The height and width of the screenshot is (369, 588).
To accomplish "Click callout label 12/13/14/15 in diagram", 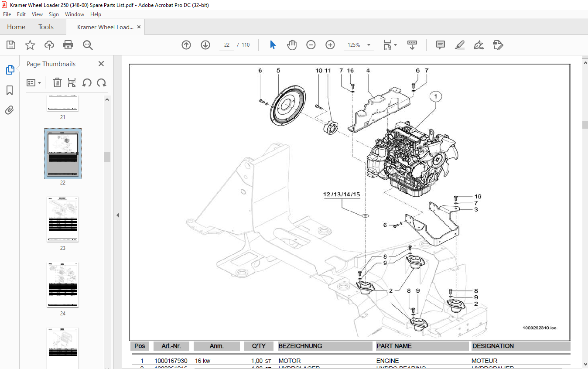I will click(x=342, y=194).
